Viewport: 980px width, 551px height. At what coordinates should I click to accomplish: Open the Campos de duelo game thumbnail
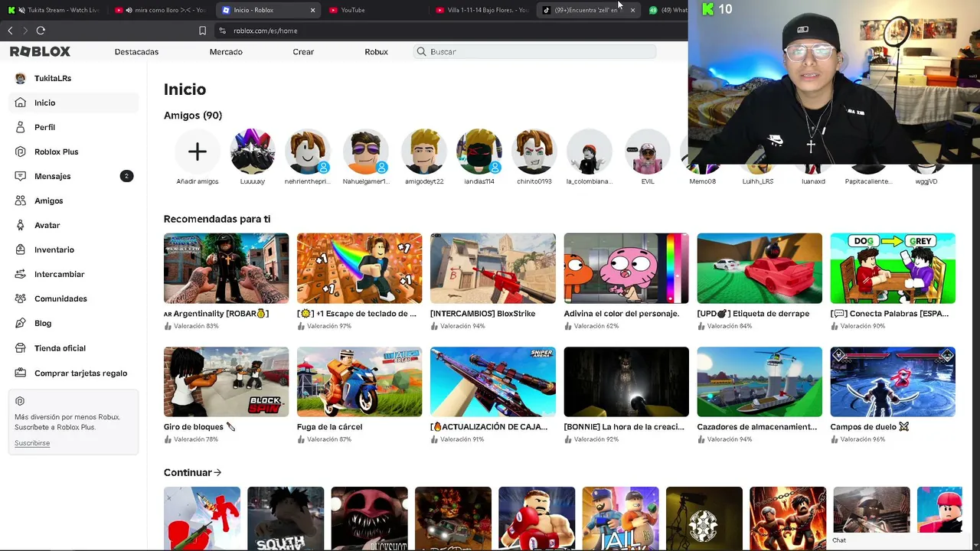click(893, 382)
